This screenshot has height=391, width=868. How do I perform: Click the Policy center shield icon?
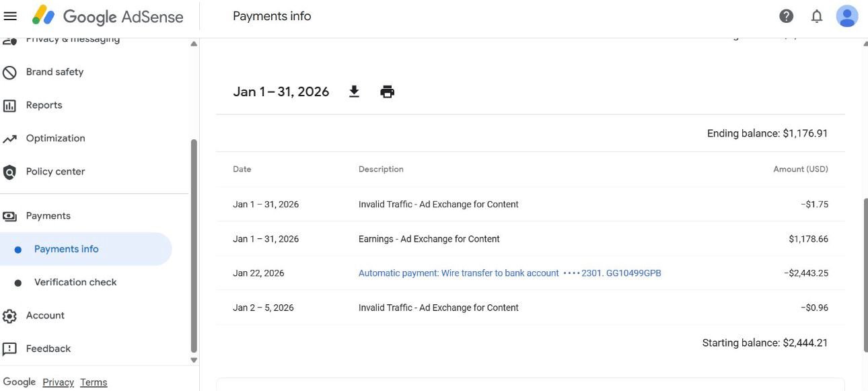(x=9, y=171)
